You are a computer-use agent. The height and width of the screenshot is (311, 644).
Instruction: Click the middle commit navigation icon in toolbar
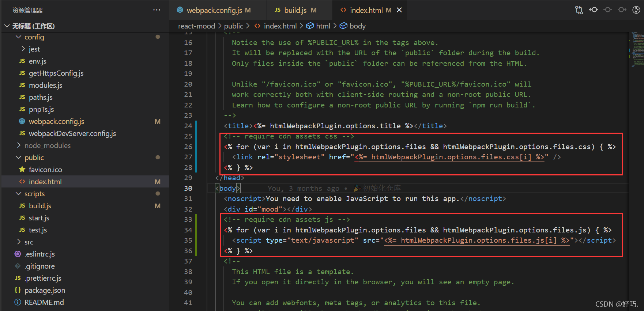click(x=608, y=10)
